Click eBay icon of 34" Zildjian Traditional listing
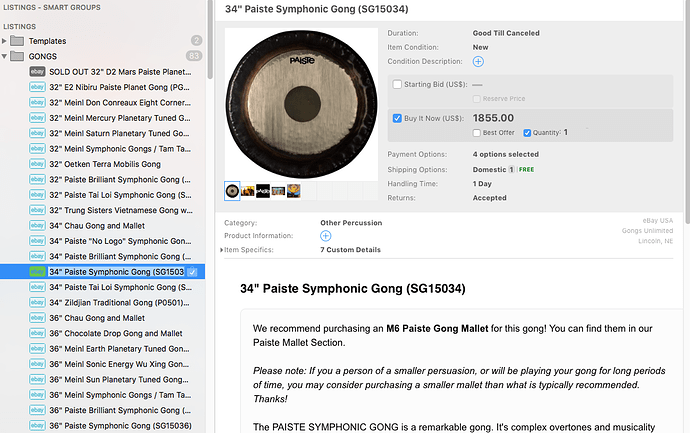690x433 pixels. [x=37, y=302]
